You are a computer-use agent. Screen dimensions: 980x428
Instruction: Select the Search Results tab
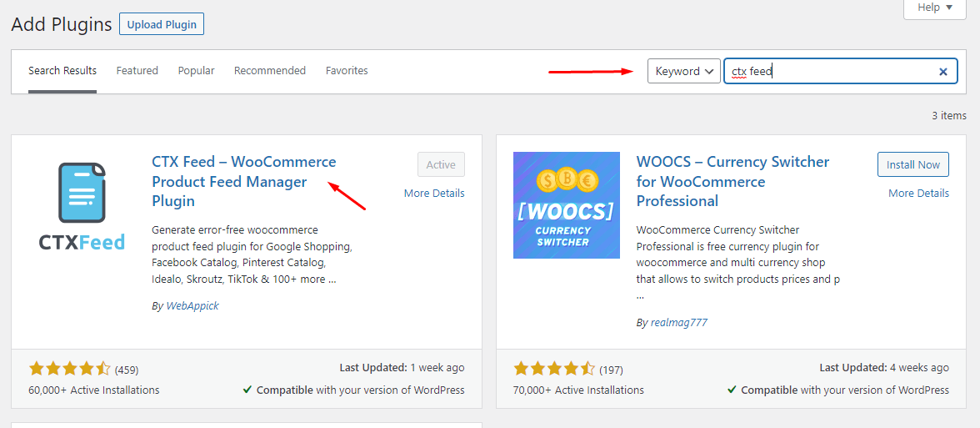click(x=62, y=71)
